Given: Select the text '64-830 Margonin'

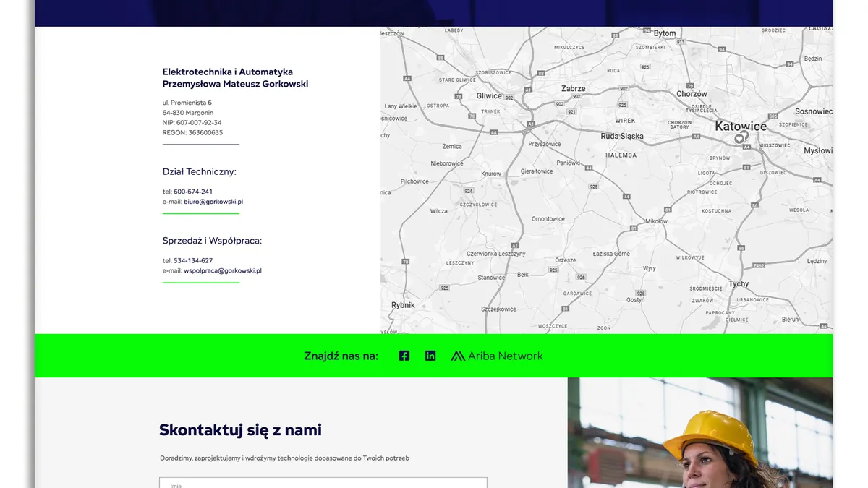Looking at the screenshot, I should [188, 113].
